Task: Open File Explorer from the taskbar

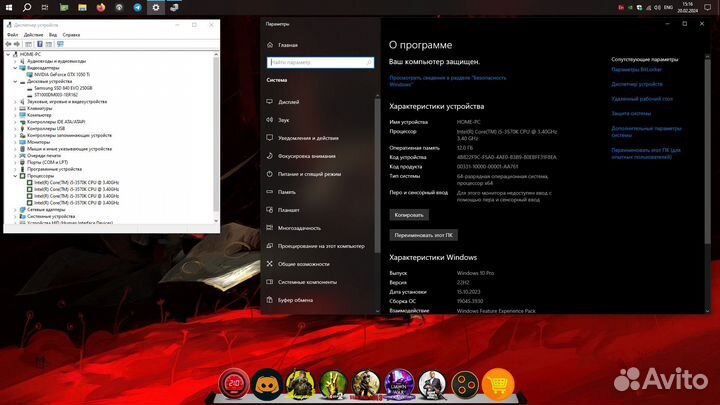Action: tap(82, 7)
